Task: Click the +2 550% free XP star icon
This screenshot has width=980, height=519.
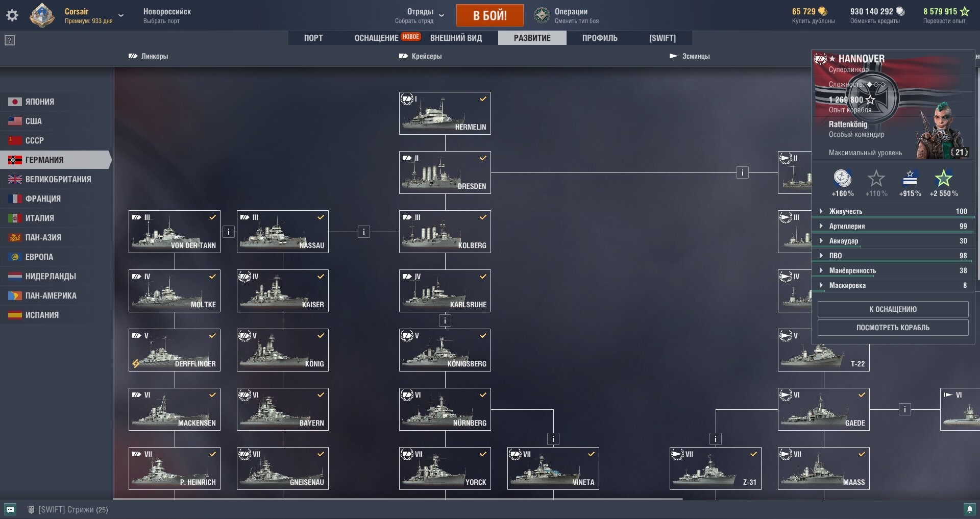Action: pos(944,179)
